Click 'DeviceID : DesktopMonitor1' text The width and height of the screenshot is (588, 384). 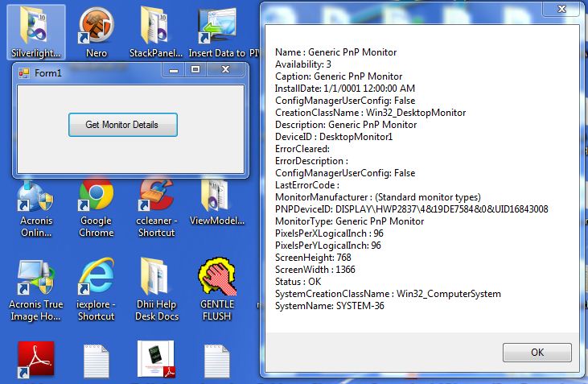point(334,137)
